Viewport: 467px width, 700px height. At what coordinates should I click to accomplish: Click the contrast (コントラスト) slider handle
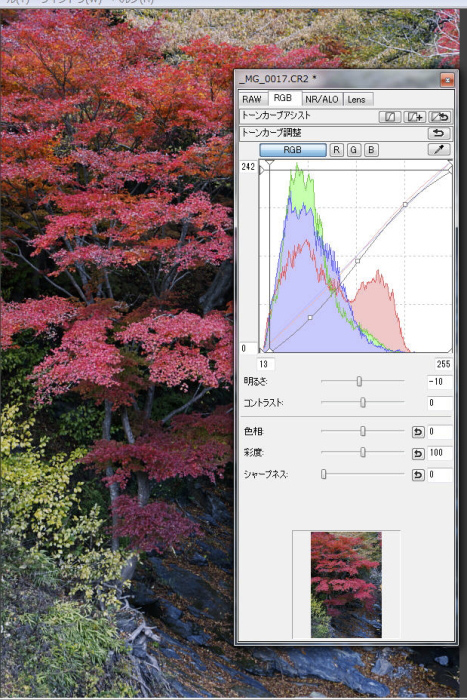point(363,403)
